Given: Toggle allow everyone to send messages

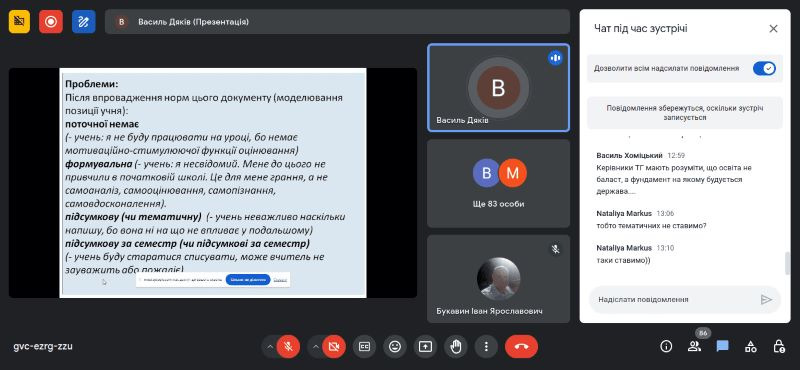Looking at the screenshot, I should coord(764,68).
